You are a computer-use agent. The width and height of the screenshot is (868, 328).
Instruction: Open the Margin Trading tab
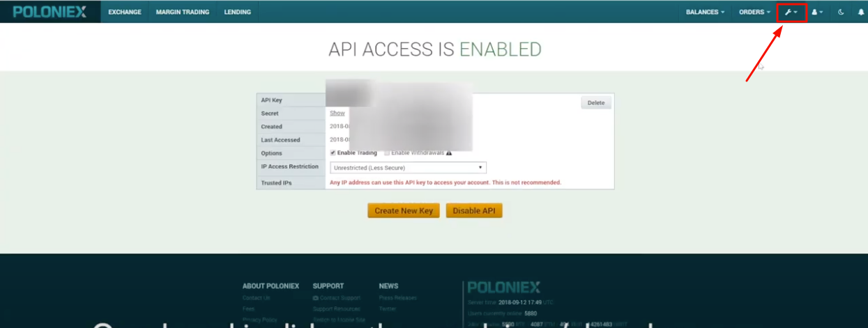(183, 12)
